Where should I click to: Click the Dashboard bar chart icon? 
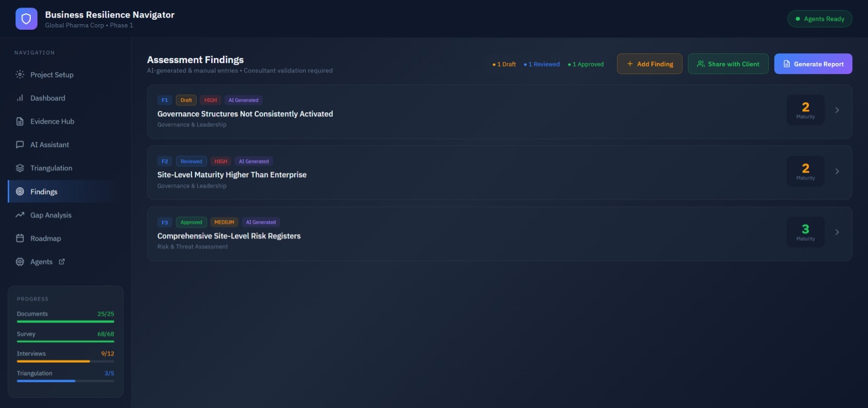click(20, 98)
